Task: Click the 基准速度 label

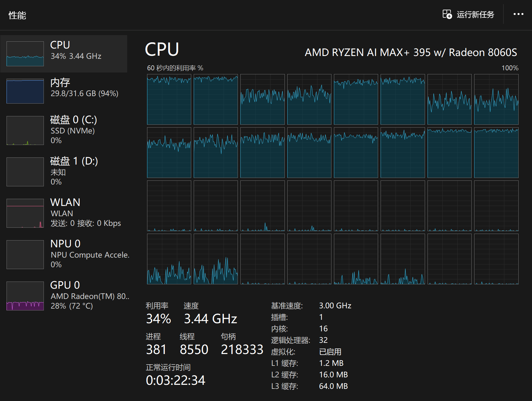Action: pos(287,306)
